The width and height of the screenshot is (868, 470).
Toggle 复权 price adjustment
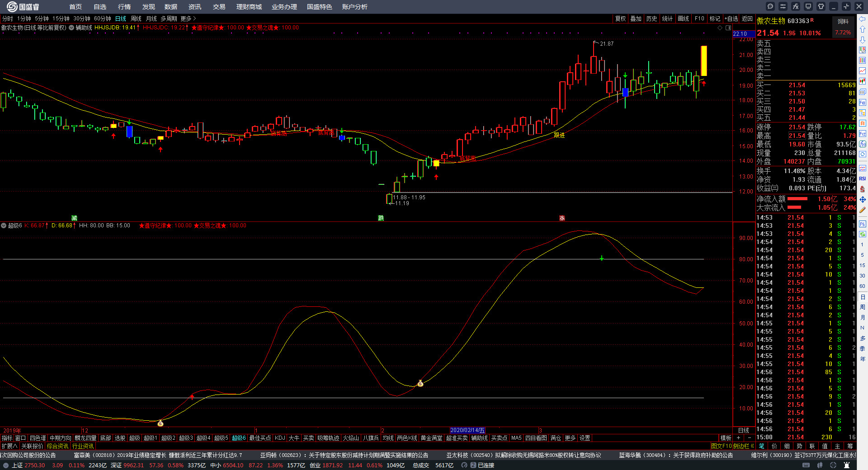point(620,19)
